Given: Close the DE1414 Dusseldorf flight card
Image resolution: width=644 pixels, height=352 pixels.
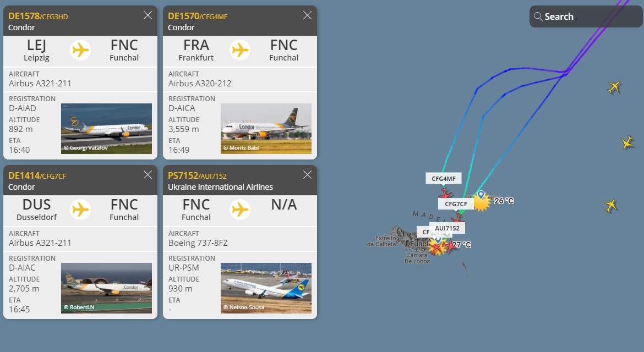Looking at the screenshot, I should tap(148, 175).
